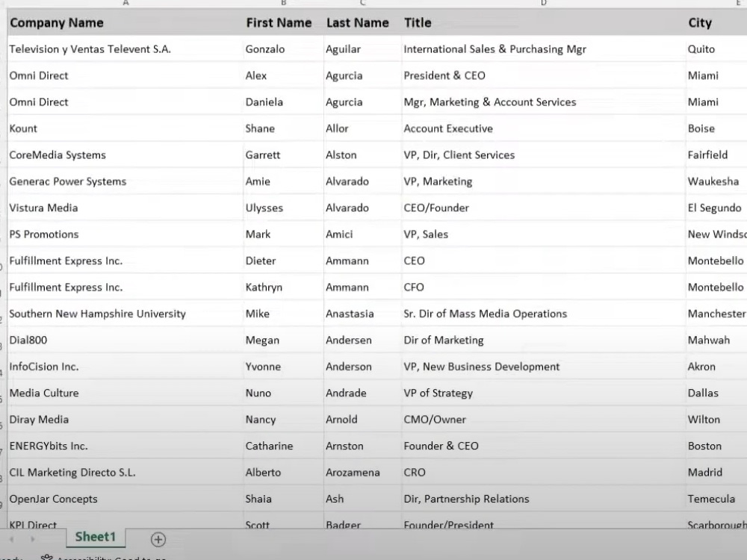Click the Company Name header cell
The width and height of the screenshot is (747, 560).
pyautogui.click(x=125, y=23)
